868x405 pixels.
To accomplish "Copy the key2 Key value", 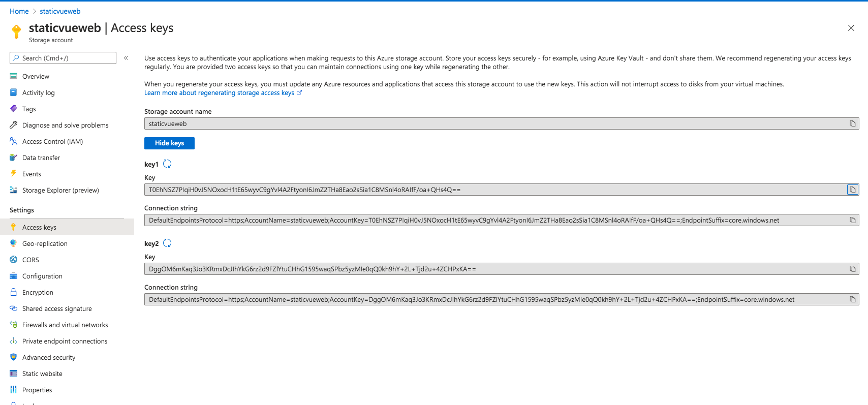I will pos(853,269).
